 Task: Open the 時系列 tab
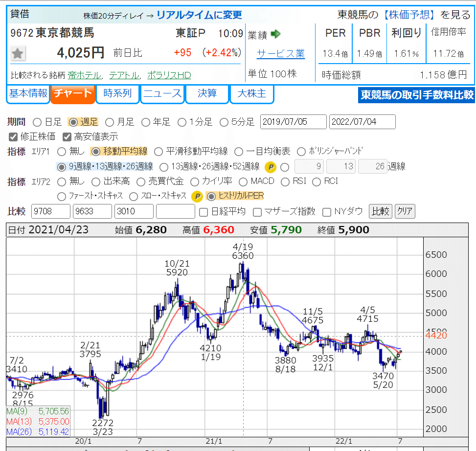(x=117, y=94)
